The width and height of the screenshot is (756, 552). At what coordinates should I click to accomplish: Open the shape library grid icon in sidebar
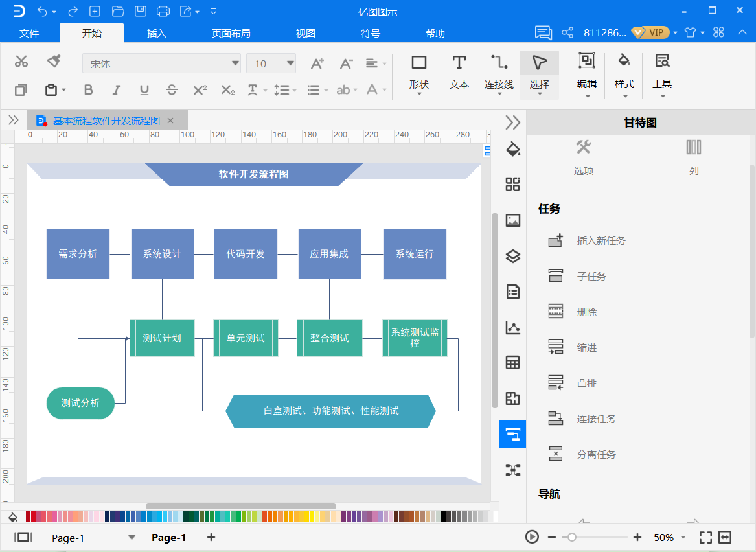tap(512, 185)
